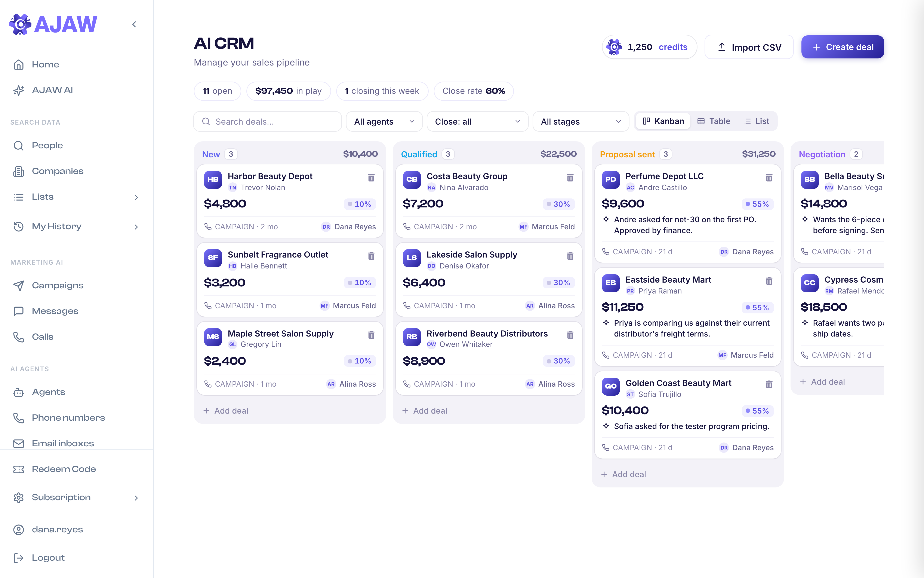Trash the Lakeside Salon Supply deal

pyautogui.click(x=570, y=256)
